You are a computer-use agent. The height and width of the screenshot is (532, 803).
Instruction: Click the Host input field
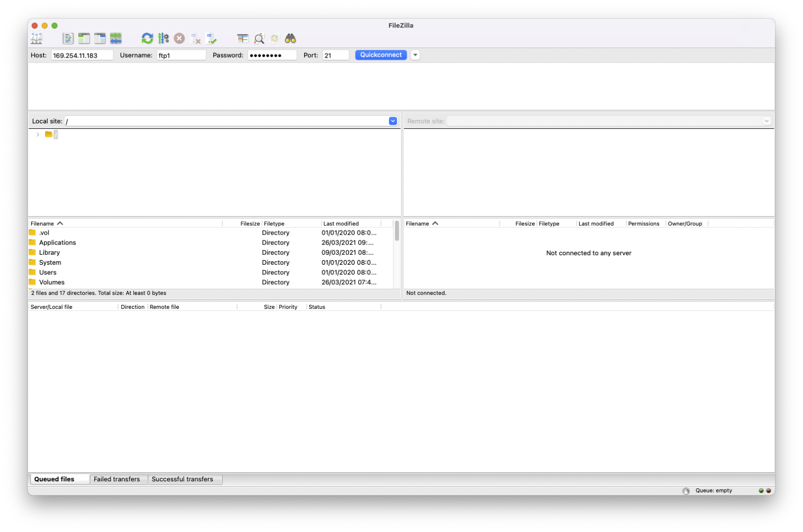pyautogui.click(x=82, y=55)
